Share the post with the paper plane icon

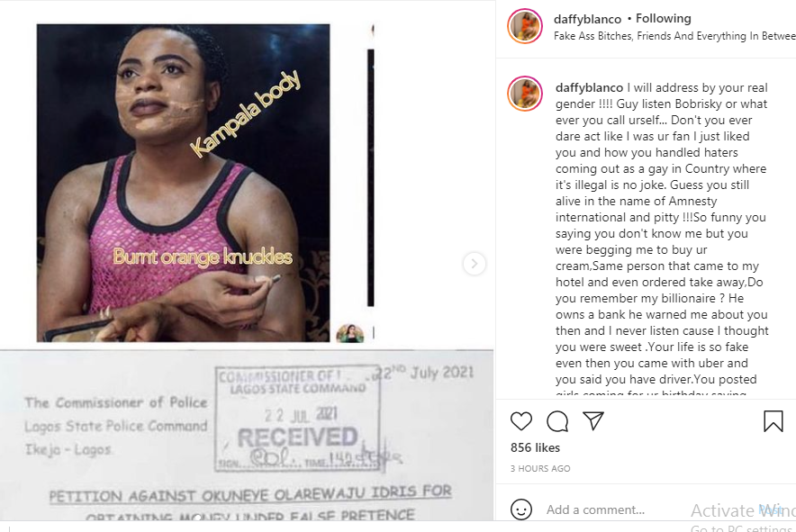[592, 420]
